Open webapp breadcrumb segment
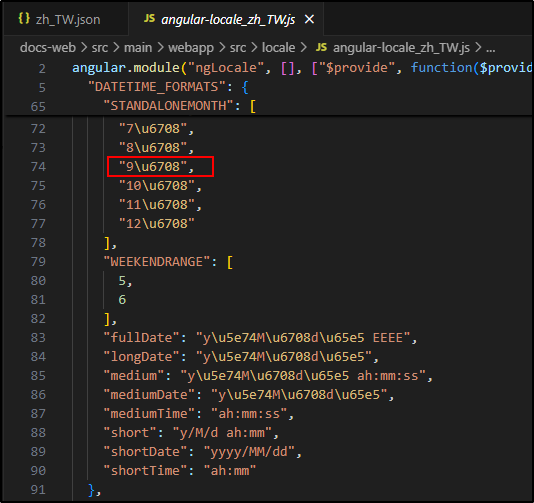 coord(191,48)
